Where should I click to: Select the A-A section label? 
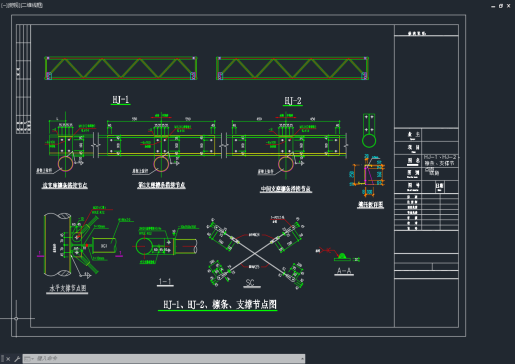coord(344,271)
